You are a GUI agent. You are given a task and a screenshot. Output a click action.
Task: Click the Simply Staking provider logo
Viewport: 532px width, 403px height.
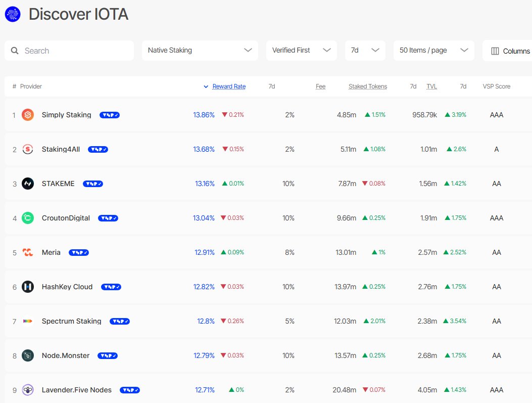coord(28,115)
